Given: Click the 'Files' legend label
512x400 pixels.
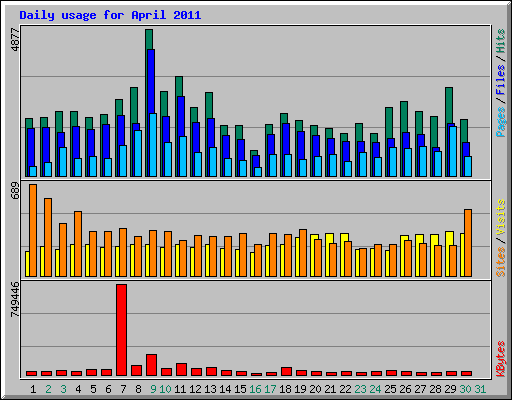Looking at the screenshot, I should [501, 79].
